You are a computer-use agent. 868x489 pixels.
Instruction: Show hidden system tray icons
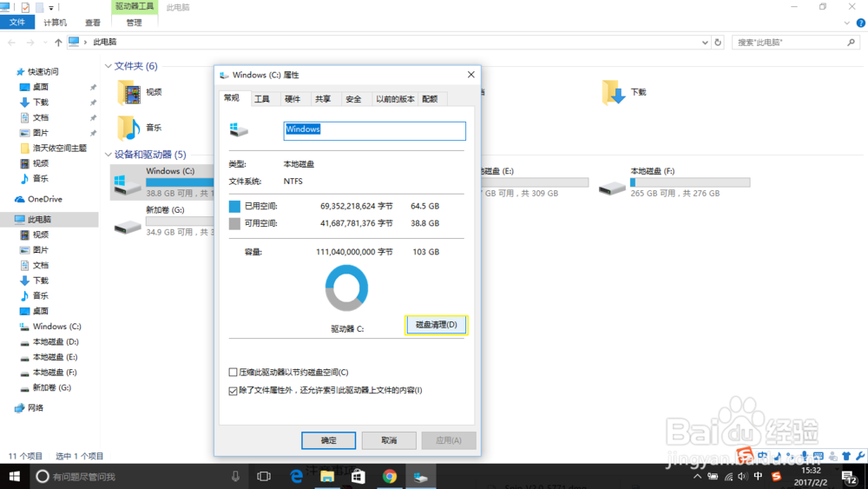(x=698, y=476)
